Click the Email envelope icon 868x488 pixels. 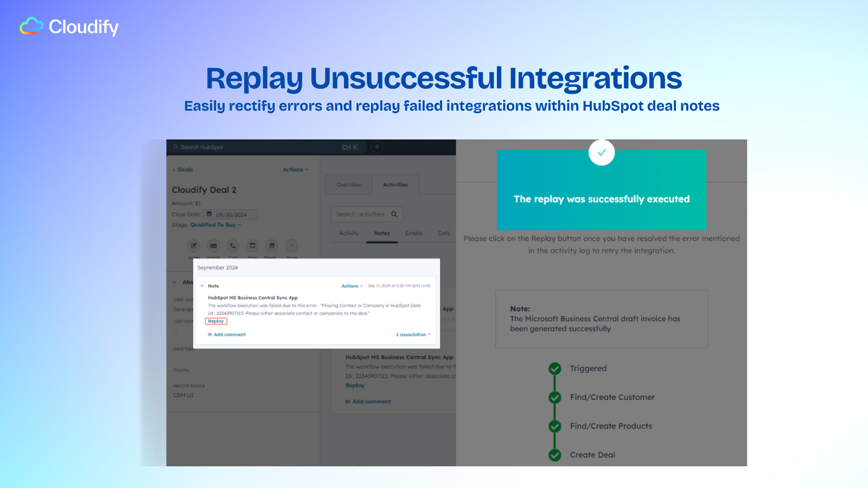(x=213, y=246)
